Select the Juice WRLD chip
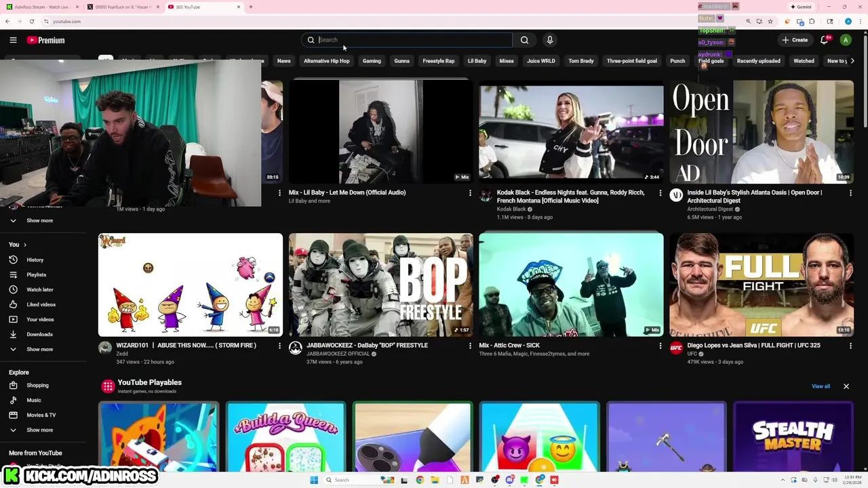Viewport: 868px width, 488px height. click(541, 61)
